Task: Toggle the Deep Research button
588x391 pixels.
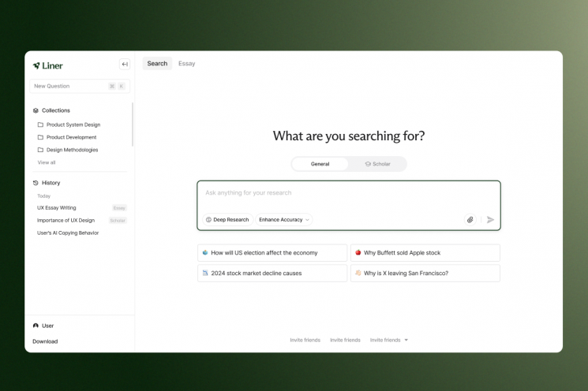Action: (227, 220)
